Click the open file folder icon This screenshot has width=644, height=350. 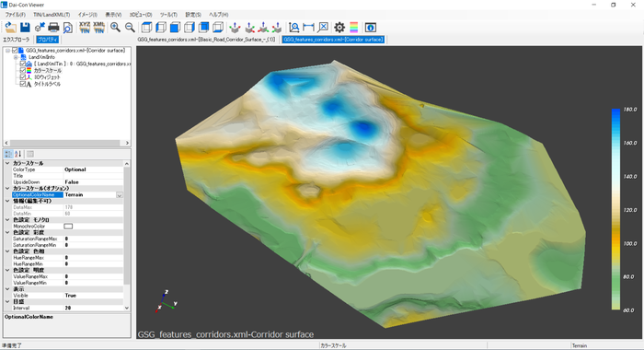(11, 28)
